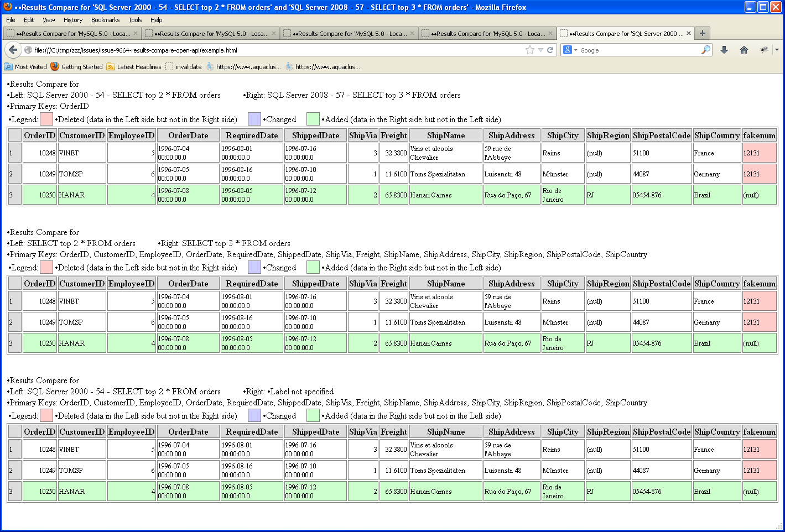Reload the current page
The height and width of the screenshot is (532, 785).
click(550, 50)
